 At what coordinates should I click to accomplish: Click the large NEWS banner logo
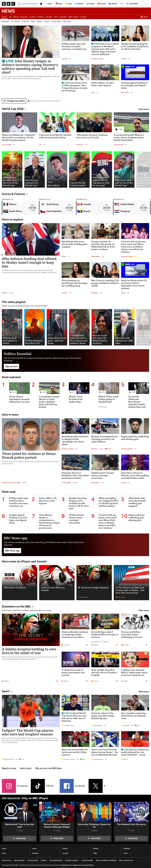click(x=8, y=11)
